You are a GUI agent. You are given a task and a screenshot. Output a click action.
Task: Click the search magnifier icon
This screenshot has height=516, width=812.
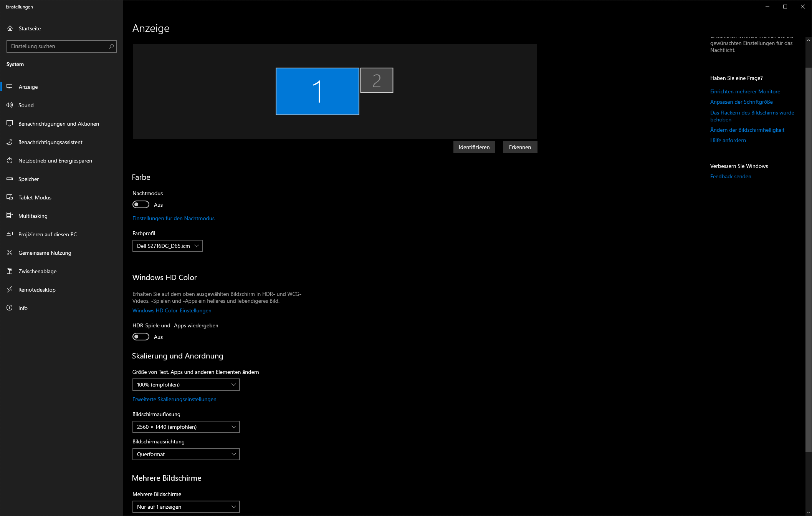click(x=111, y=46)
